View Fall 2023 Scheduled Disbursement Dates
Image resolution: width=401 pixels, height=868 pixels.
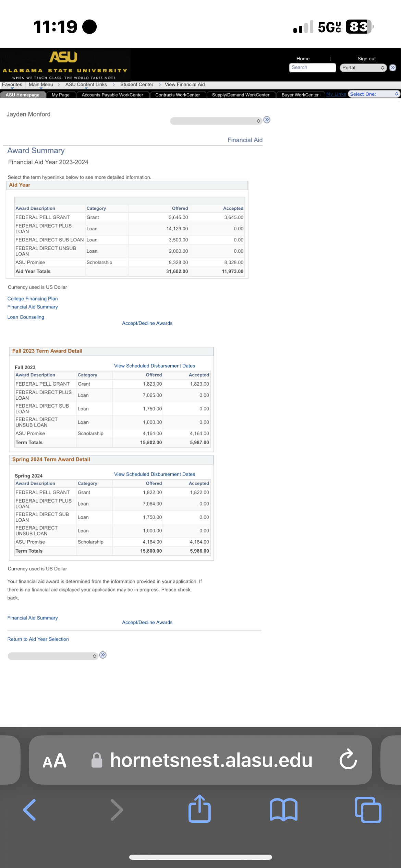155,366
